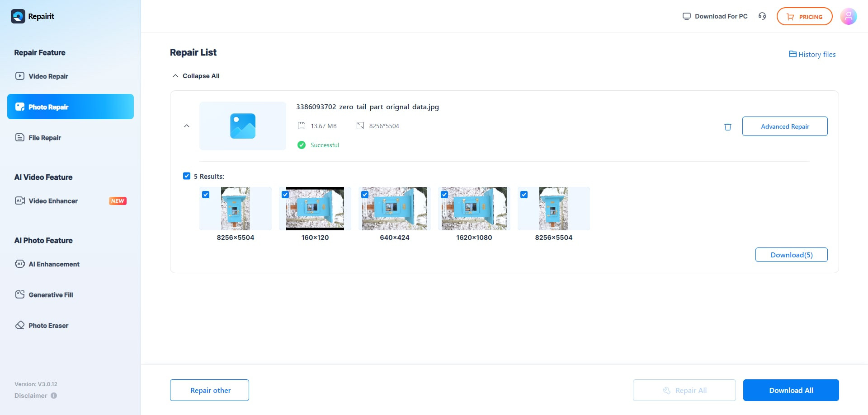The height and width of the screenshot is (415, 868).
Task: Uncheck the 640×424 result checkbox
Action: coord(365,195)
